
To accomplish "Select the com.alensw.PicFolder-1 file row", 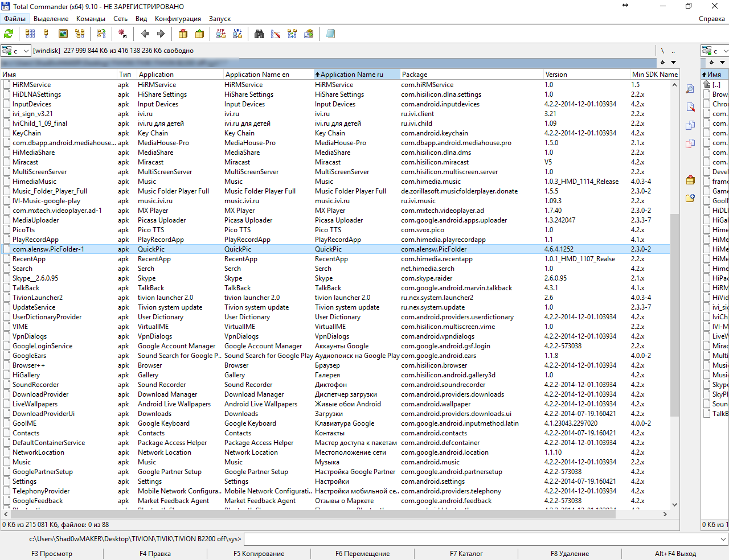I will [335, 249].
